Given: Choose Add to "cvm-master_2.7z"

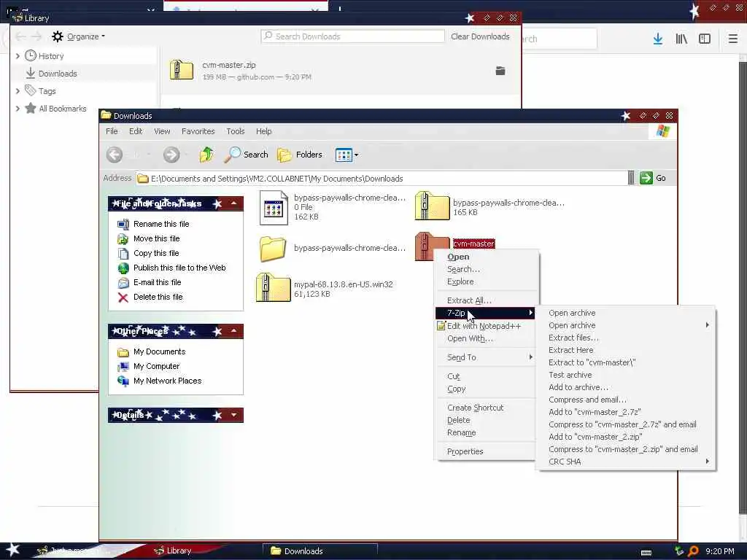Looking at the screenshot, I should pos(594,412).
